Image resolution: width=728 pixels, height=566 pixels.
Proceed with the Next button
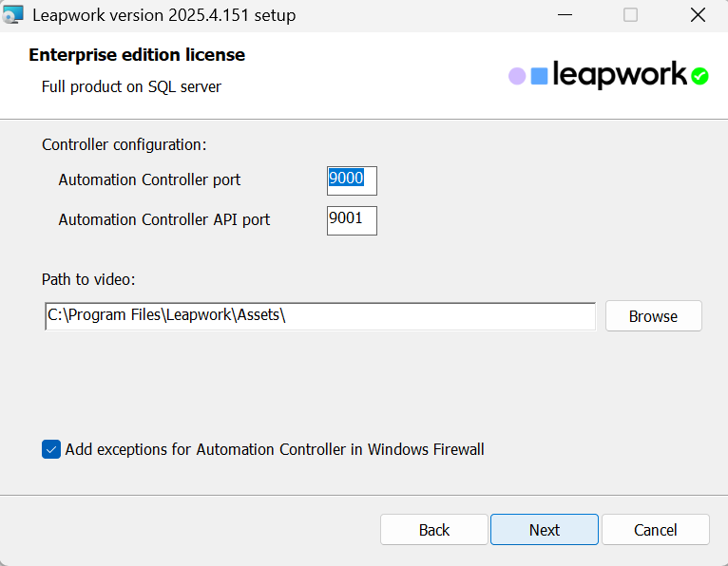pos(545,530)
